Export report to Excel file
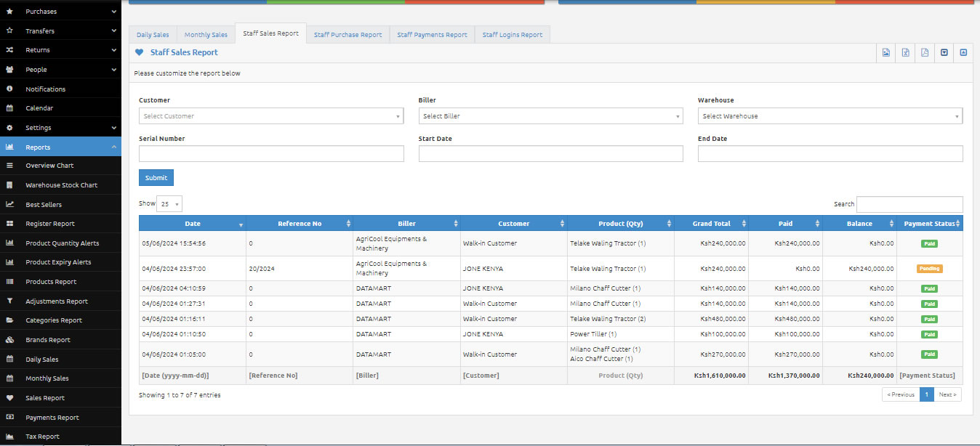 [x=906, y=52]
